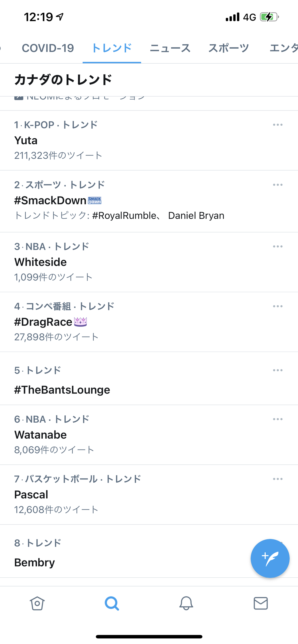Open more options for Whiteside trend
This screenshot has height=644, width=298.
[278, 247]
